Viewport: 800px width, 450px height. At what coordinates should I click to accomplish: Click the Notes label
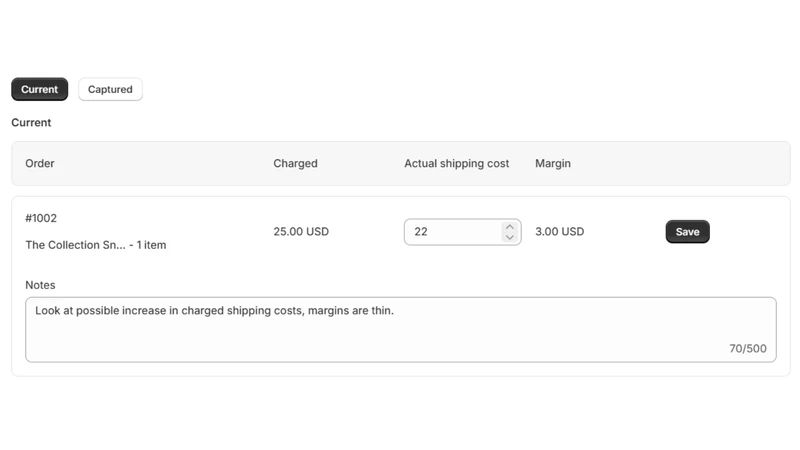coord(40,285)
